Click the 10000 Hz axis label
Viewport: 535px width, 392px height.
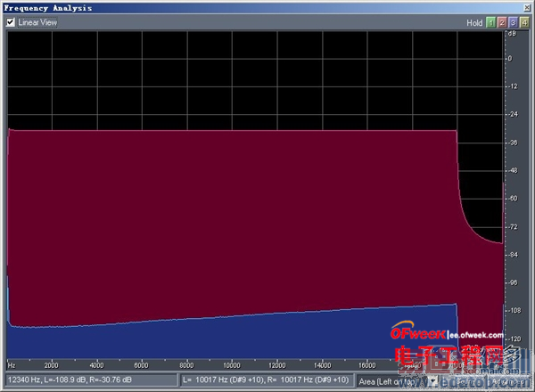click(x=232, y=365)
